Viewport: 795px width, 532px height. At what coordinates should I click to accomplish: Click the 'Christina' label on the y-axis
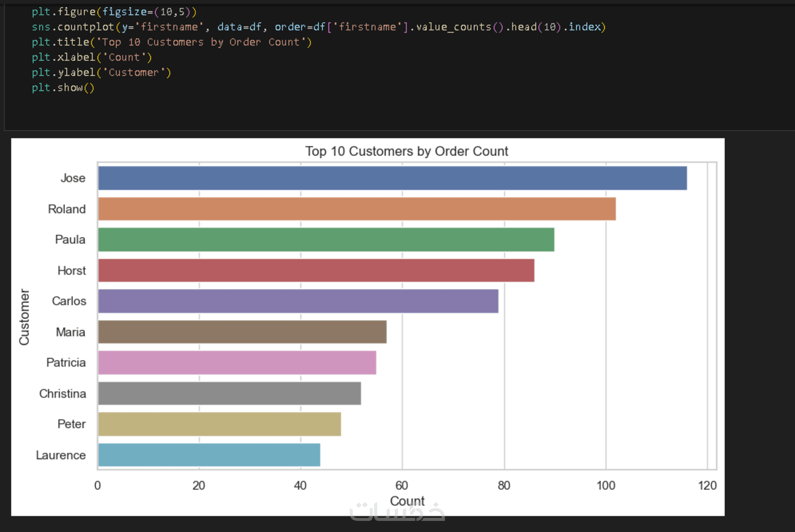coord(63,394)
